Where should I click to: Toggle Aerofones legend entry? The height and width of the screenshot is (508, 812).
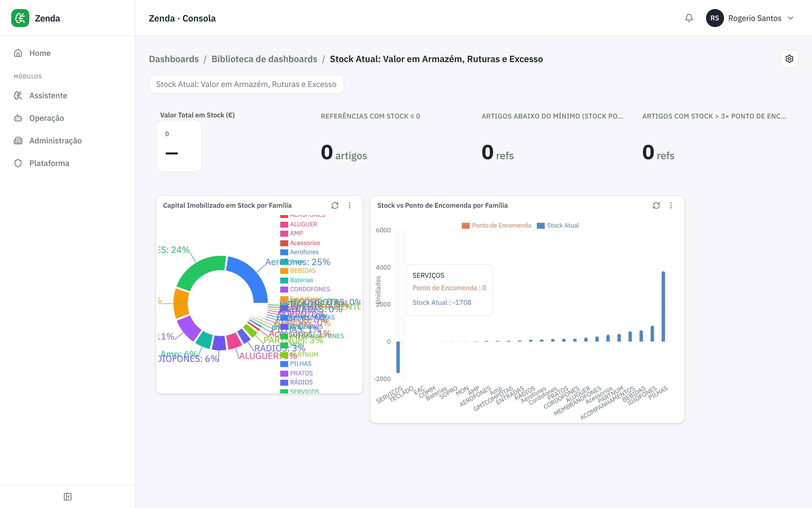coord(300,252)
